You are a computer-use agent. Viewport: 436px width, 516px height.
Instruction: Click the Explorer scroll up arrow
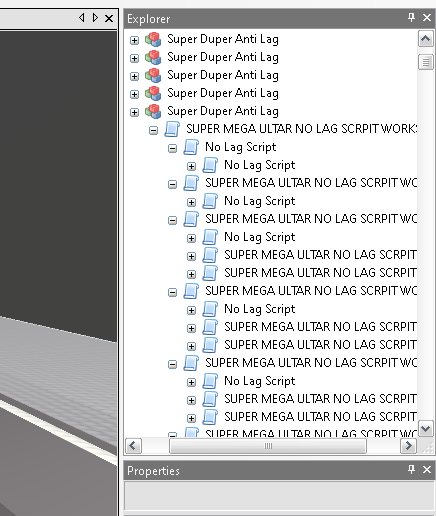click(x=425, y=39)
